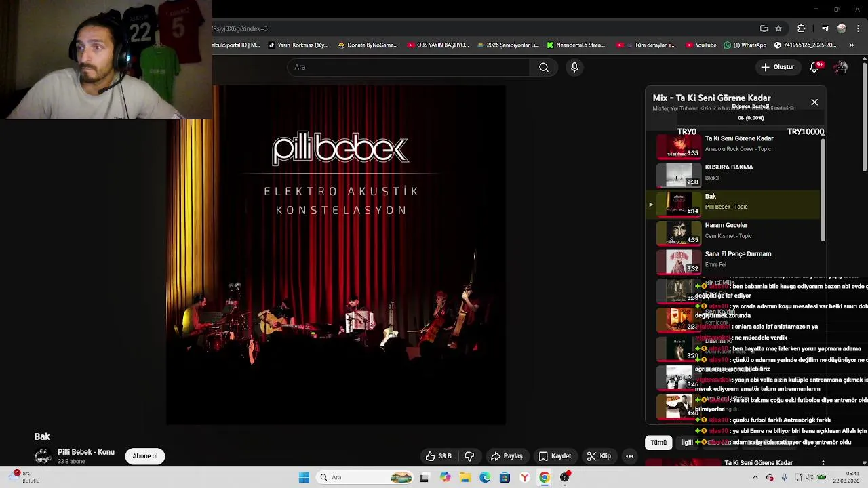Open the (1) WhatsApp bookmark
Screen dimensions: 868x488
745,45
